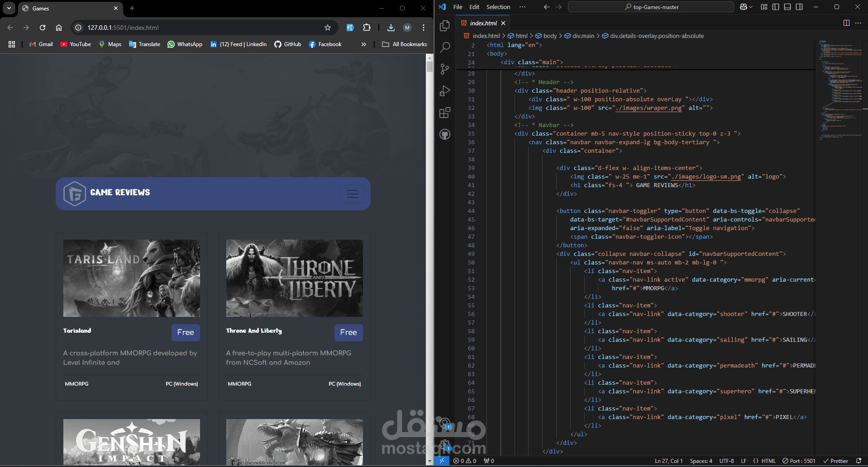Open Gmail bookmark
This screenshot has height=467, width=868.
click(x=41, y=44)
